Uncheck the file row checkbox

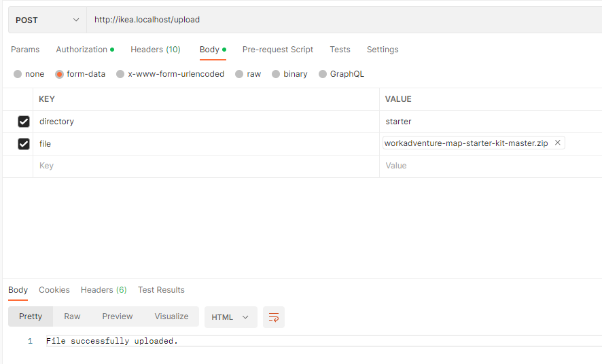[24, 144]
